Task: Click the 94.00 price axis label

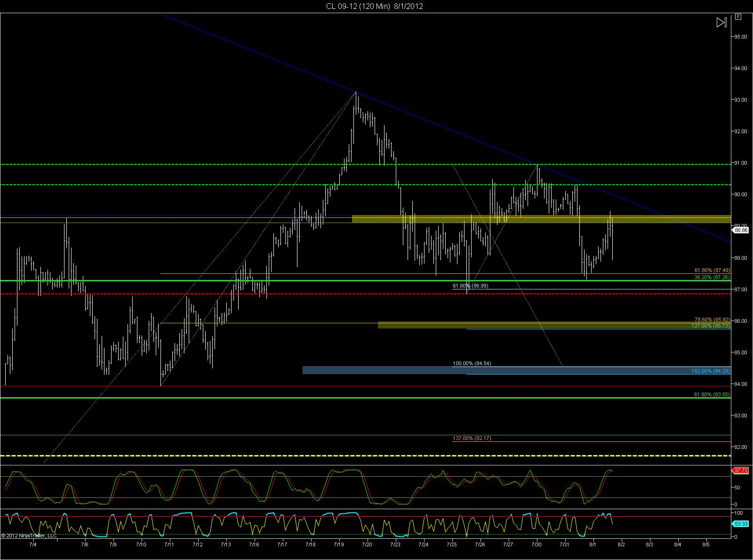Action: point(741,68)
